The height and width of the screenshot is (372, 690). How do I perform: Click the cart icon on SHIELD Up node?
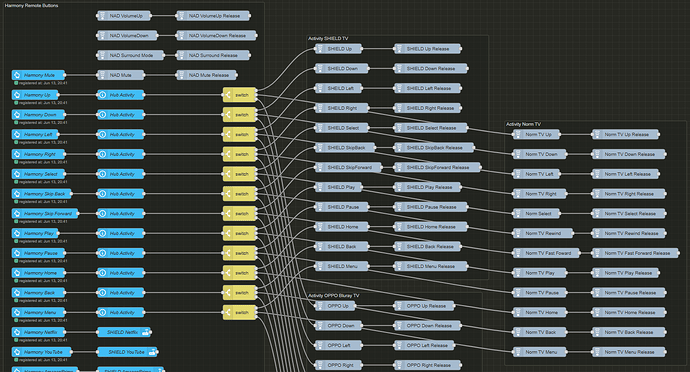pyautogui.click(x=320, y=49)
